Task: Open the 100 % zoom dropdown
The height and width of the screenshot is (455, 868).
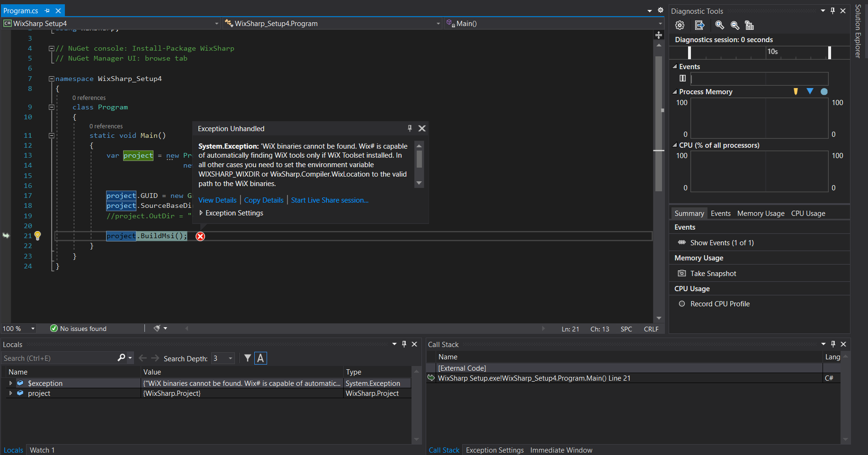Action: (33, 329)
